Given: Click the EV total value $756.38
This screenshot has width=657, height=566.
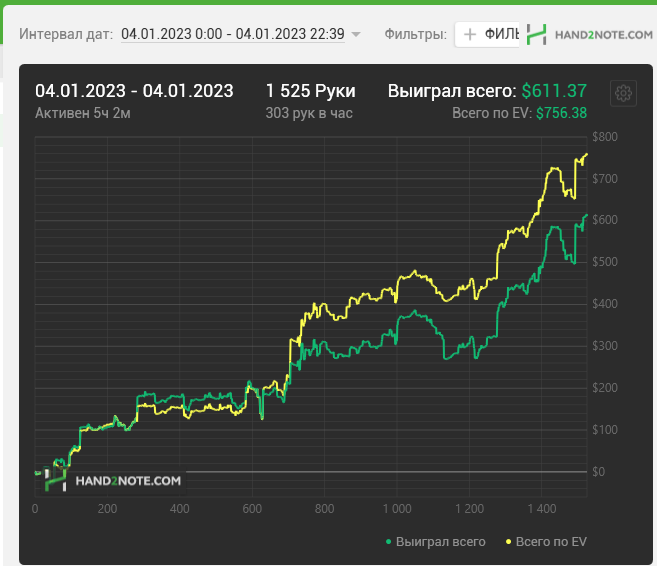Looking at the screenshot, I should pyautogui.click(x=561, y=113).
